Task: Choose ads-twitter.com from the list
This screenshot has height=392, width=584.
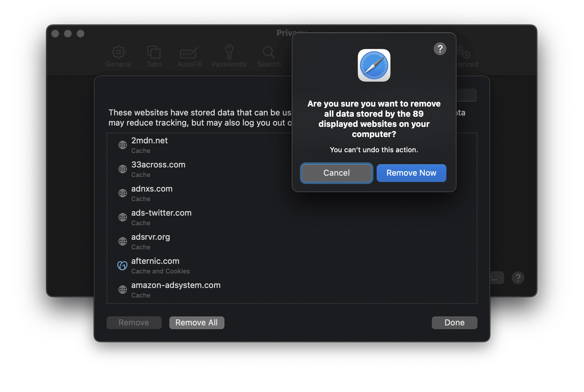Action: coord(161,217)
